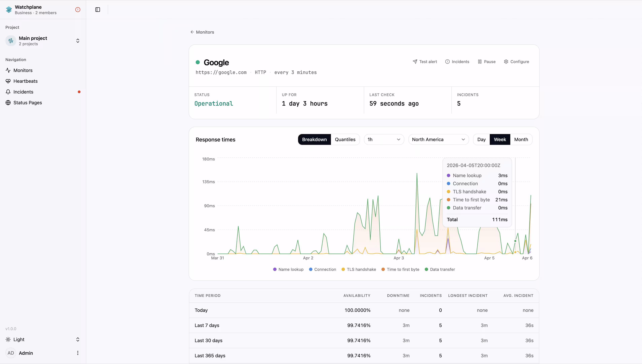The width and height of the screenshot is (642, 364).
Task: Click the Test alert button
Action: 425,62
